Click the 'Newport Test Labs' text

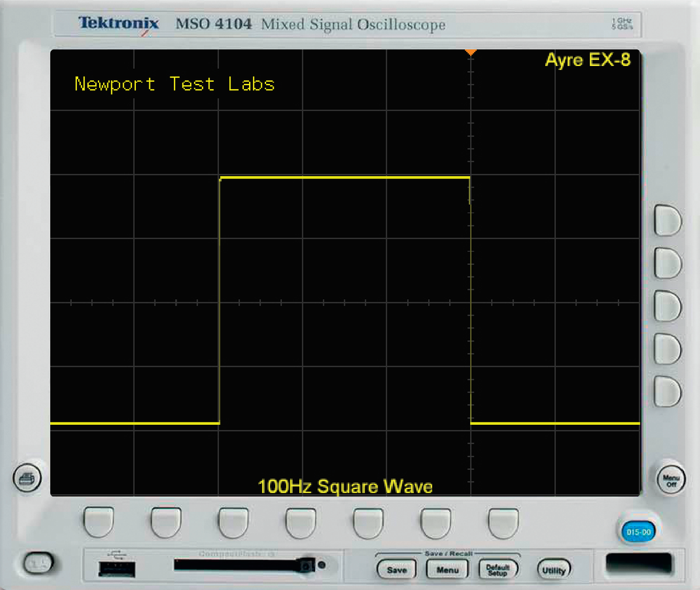(174, 85)
